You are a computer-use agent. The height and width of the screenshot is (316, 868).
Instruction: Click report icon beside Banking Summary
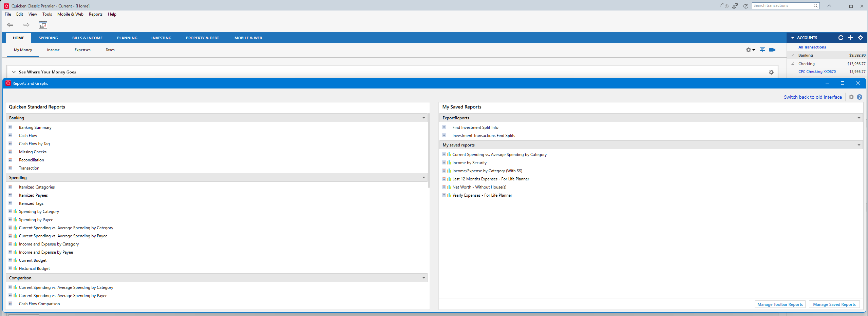(11, 127)
